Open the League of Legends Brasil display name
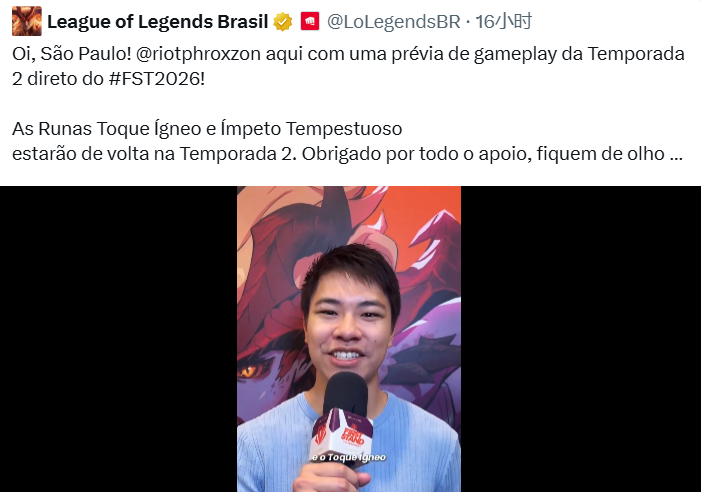 [157, 21]
